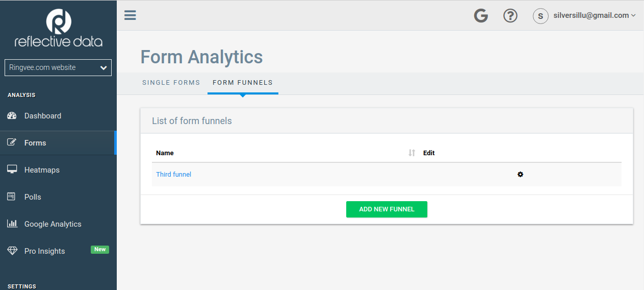Viewport: 644px width, 290px height.
Task: Click the gear icon for Third funnel
Action: 520,174
